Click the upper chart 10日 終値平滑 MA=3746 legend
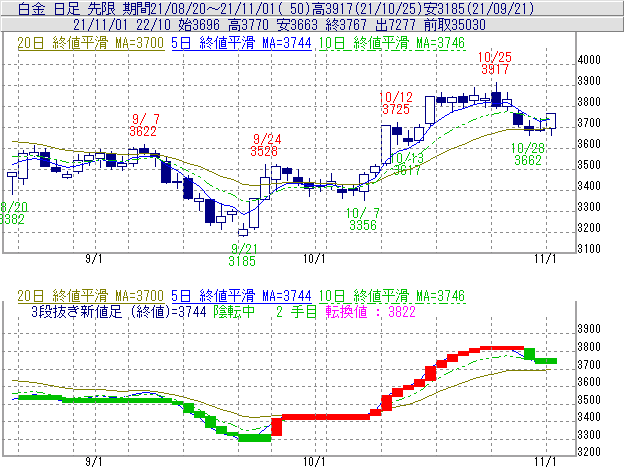624x475 pixels. pyautogui.click(x=392, y=43)
